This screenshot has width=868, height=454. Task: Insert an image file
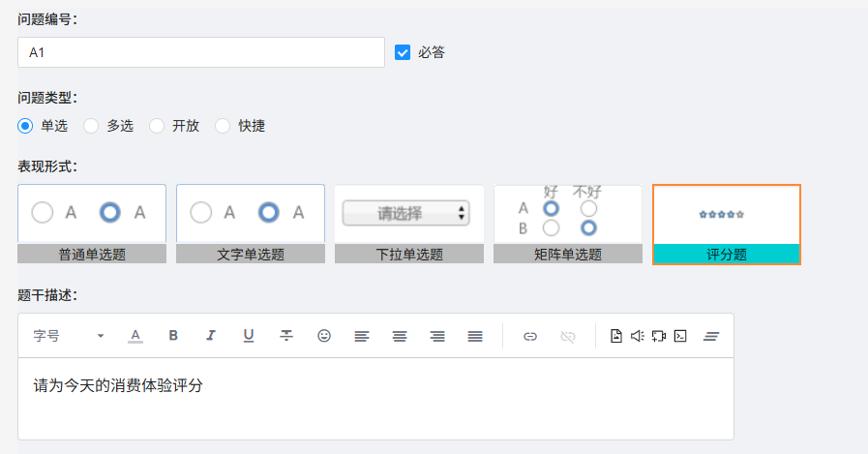pyautogui.click(x=616, y=336)
